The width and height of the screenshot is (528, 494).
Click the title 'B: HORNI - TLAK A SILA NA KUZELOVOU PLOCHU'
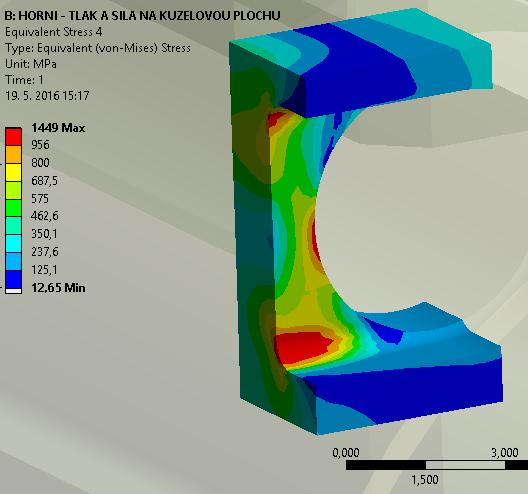[x=142, y=16]
